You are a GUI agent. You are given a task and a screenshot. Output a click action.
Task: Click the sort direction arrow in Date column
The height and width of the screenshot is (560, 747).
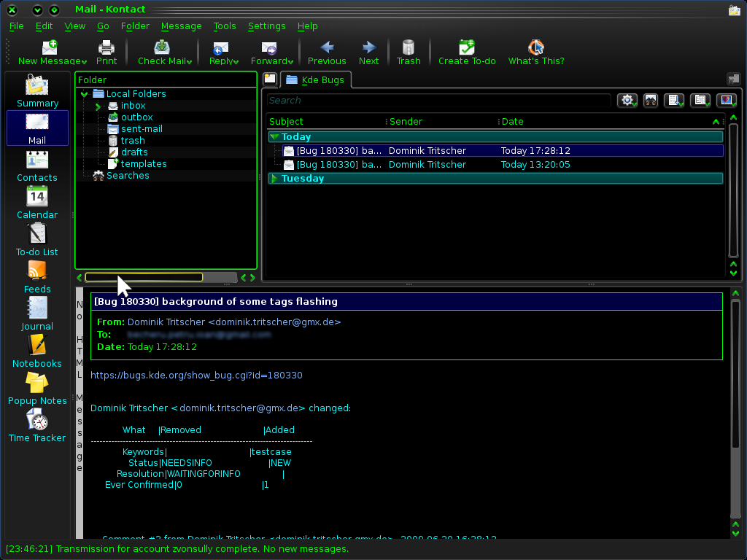point(716,122)
